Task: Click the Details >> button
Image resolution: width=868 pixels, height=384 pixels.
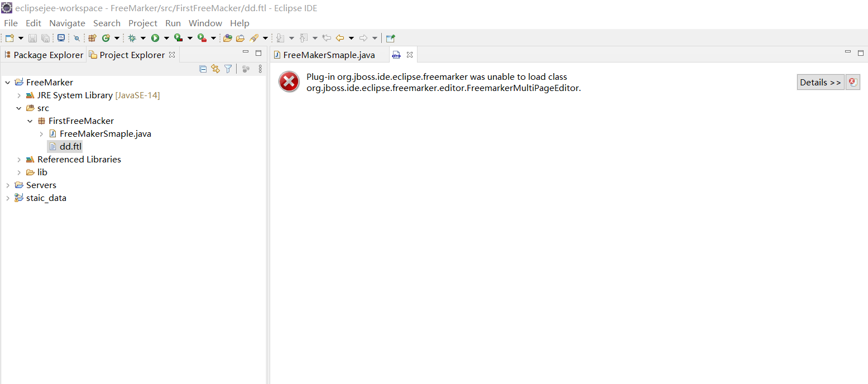Action: click(821, 82)
